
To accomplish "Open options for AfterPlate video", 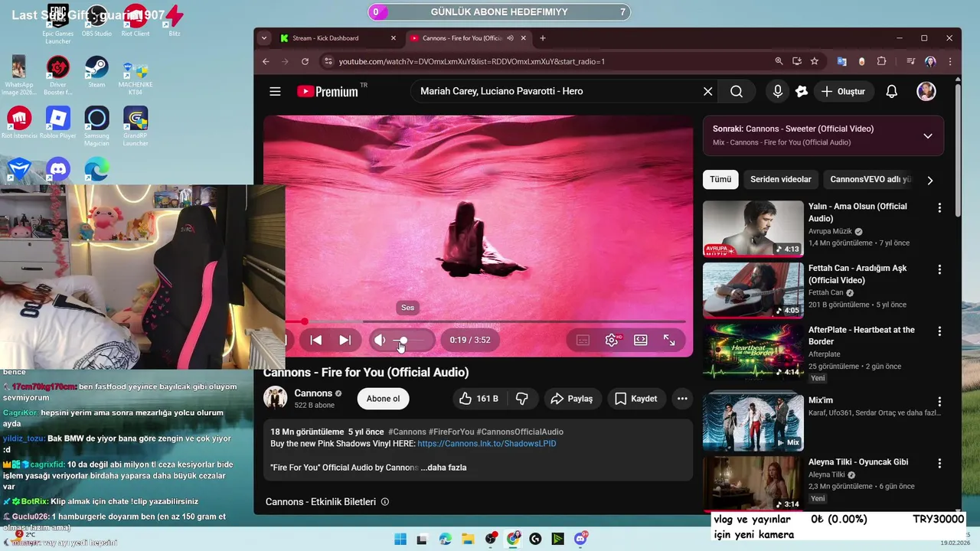I will [x=939, y=331].
